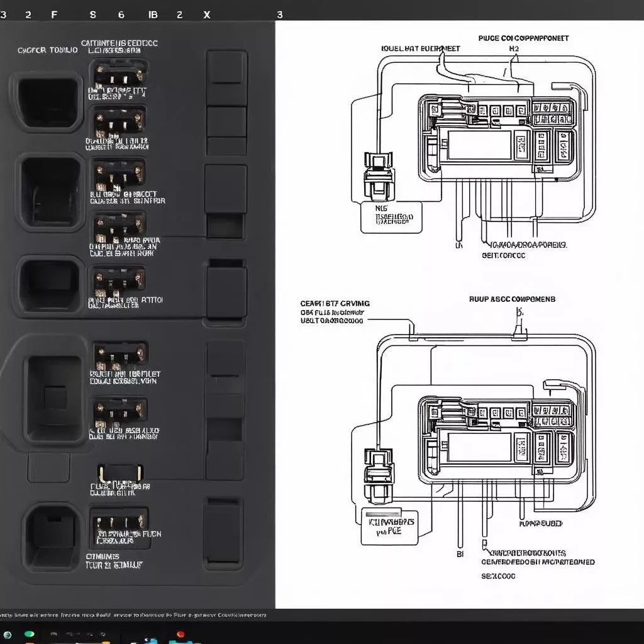
Task: Select the topmost fuse under CAMINTENG header
Action: 119,74
